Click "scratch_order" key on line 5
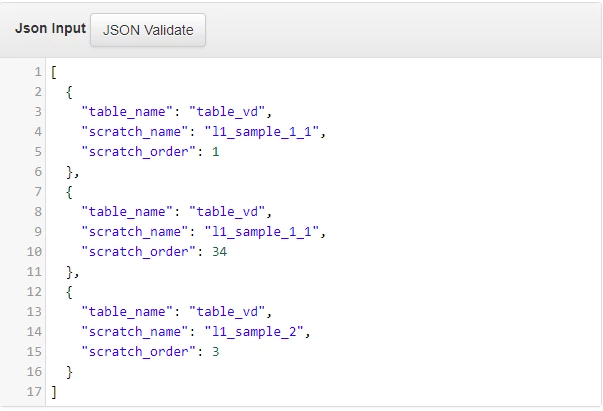Image resolution: width=603 pixels, height=411 pixels. pos(138,152)
